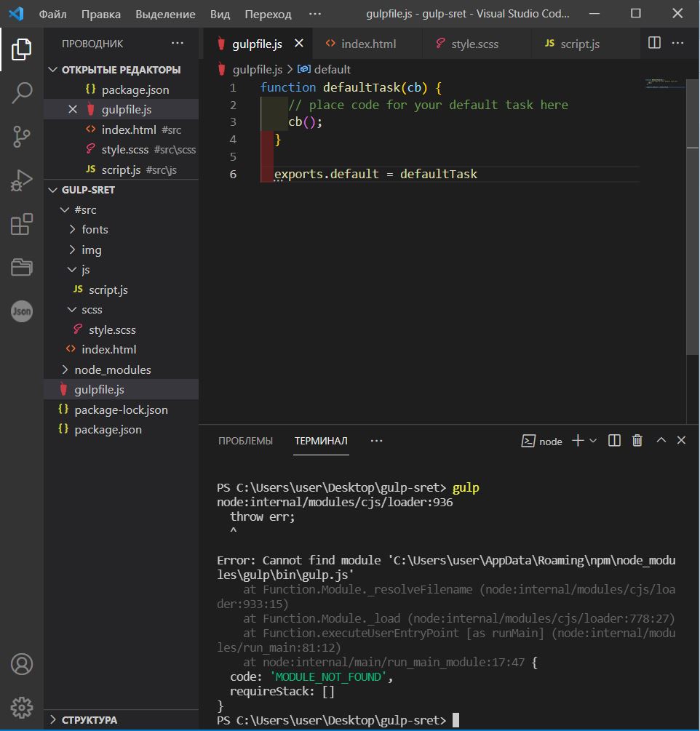Open the Правка menu
700x731 pixels.
100,14
